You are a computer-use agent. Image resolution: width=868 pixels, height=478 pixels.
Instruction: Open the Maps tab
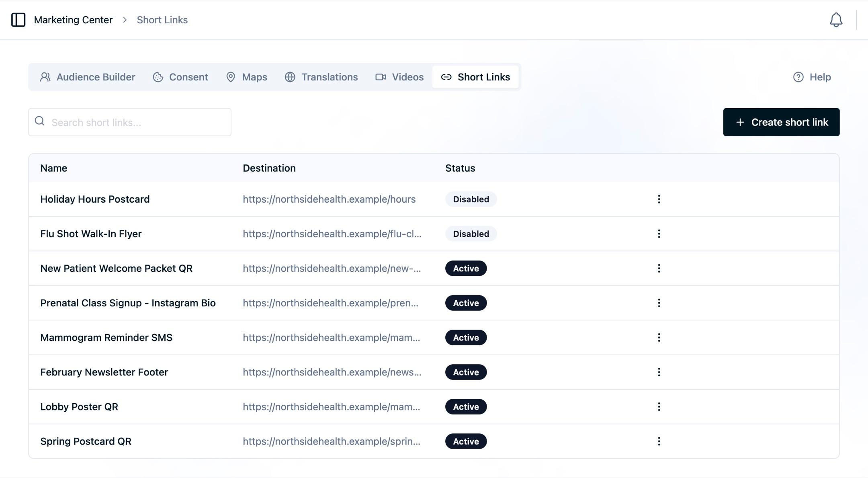[x=246, y=77]
